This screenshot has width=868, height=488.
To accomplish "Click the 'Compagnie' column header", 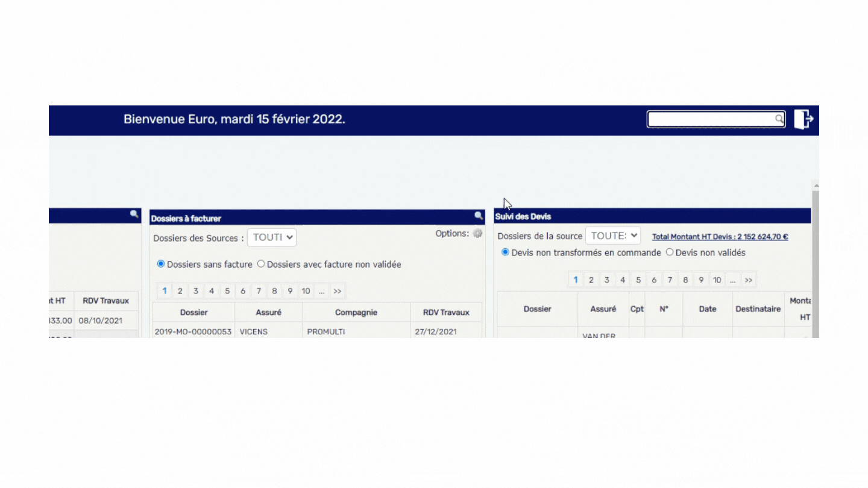I will coord(356,312).
